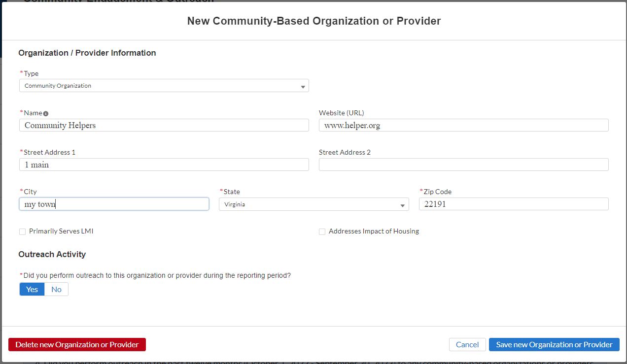Click the Primarily Serves LMI label

click(x=61, y=231)
